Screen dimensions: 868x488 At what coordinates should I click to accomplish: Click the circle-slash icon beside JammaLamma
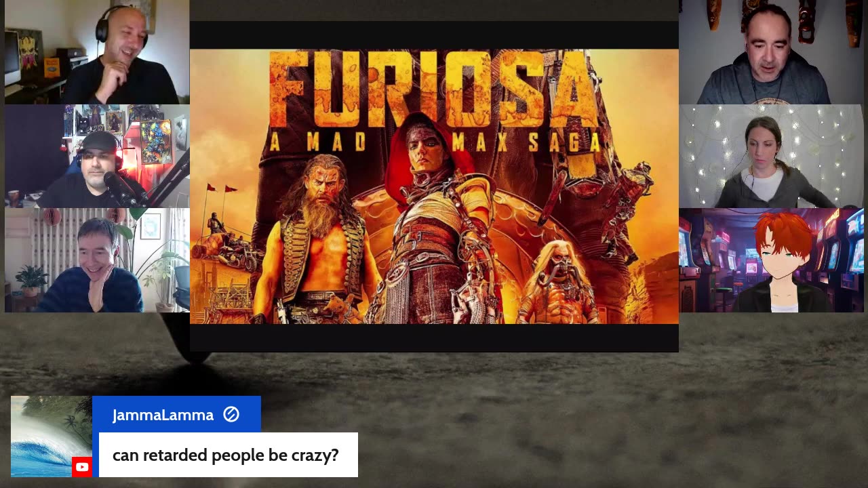point(231,414)
